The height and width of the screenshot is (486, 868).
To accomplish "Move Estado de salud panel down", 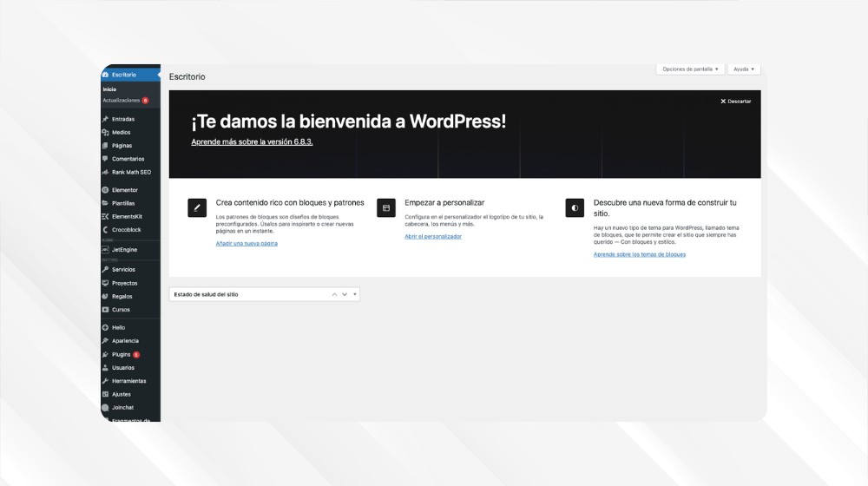I will coord(345,294).
